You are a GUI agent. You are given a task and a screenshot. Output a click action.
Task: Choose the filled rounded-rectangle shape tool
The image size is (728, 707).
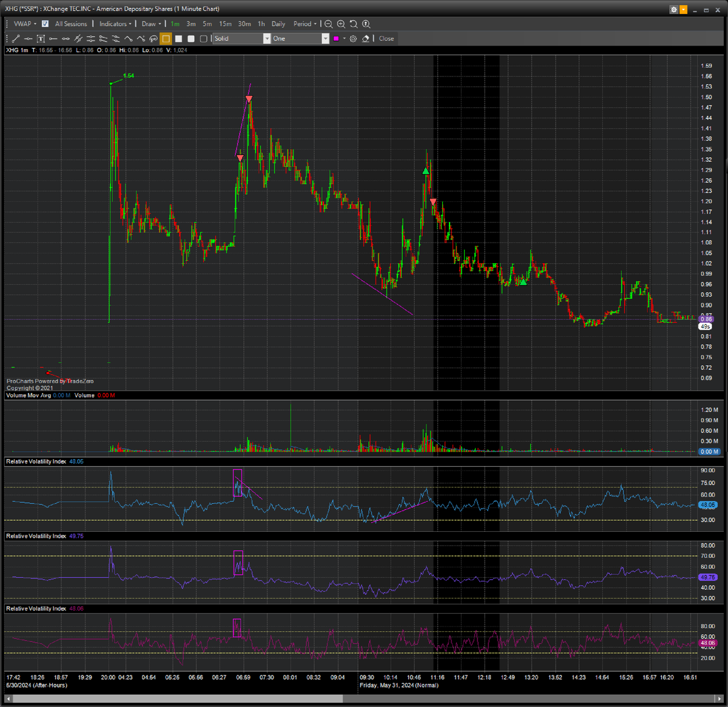tap(191, 39)
